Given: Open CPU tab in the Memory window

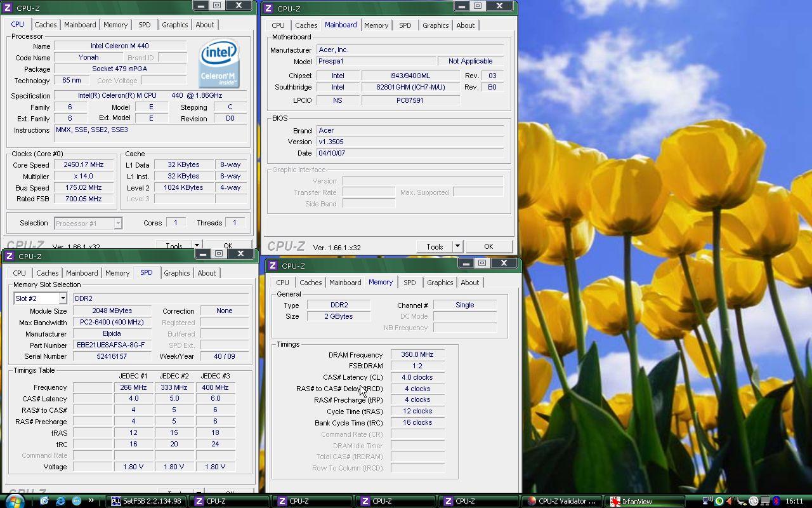Looking at the screenshot, I should [282, 283].
